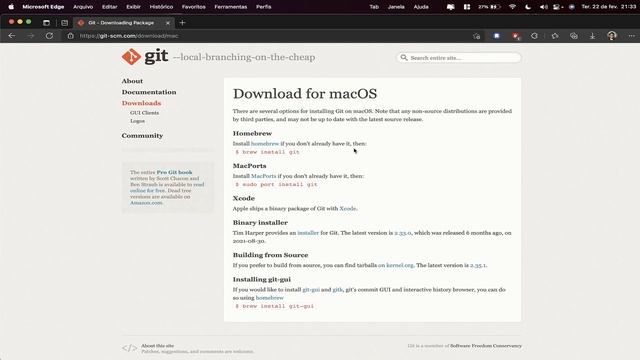Click the online for free link

tap(147, 191)
